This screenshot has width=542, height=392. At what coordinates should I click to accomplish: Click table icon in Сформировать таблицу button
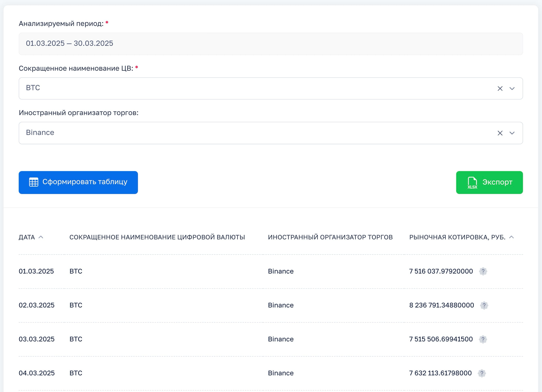(34, 182)
